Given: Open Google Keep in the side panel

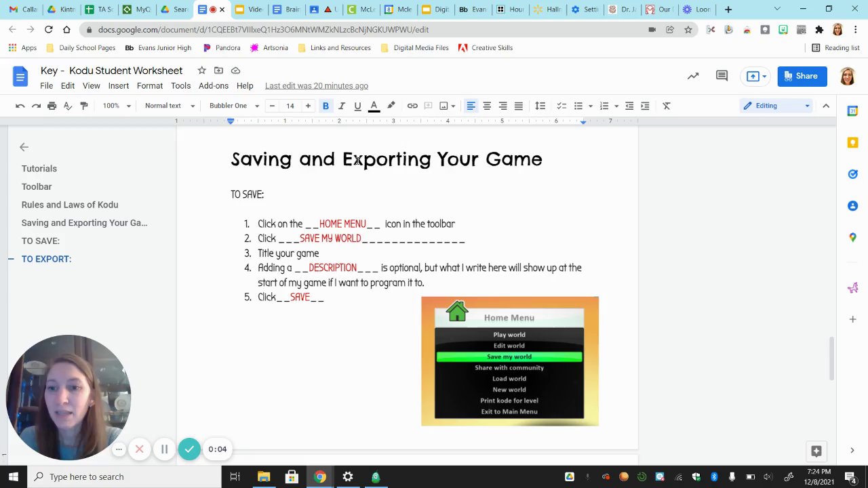Looking at the screenshot, I should 853,142.
